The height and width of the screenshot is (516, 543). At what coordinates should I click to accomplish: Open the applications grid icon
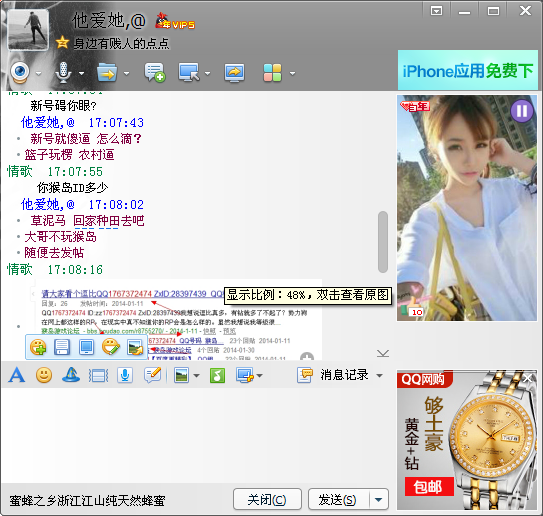[x=273, y=72]
